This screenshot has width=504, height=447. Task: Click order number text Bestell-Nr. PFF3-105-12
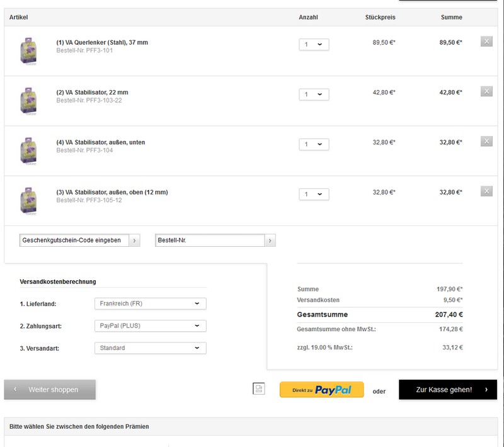point(89,200)
